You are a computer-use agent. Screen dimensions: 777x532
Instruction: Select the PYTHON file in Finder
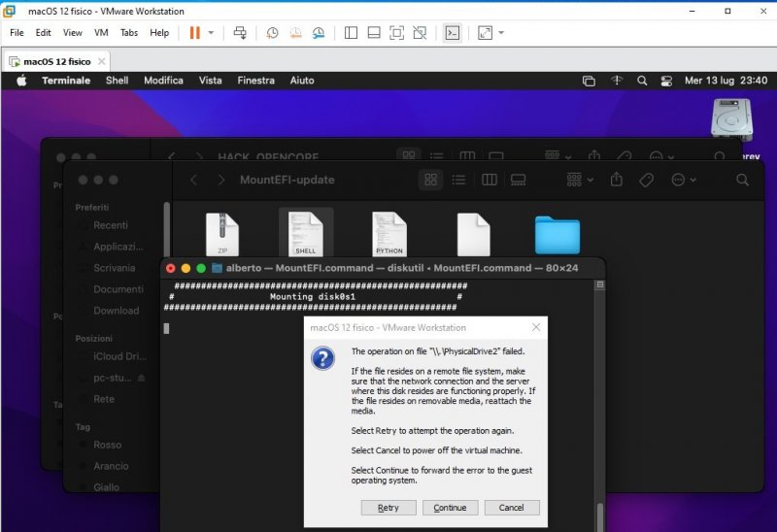coord(388,235)
